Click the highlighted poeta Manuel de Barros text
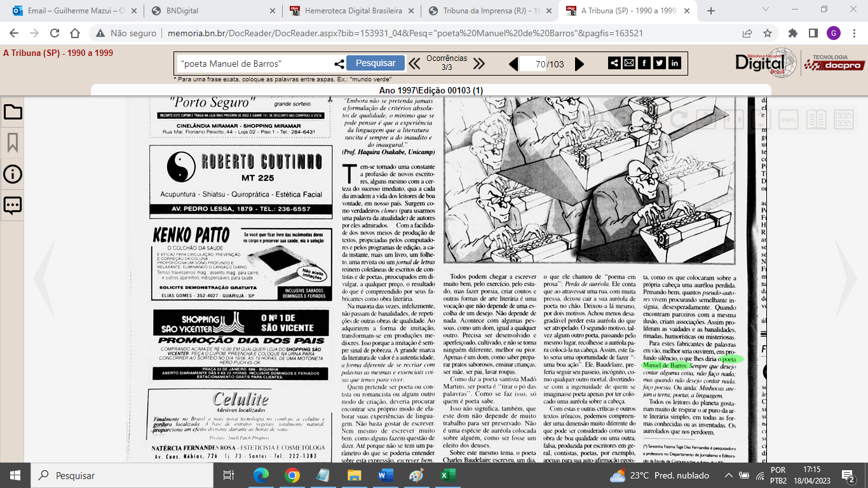This screenshot has height=488, width=868. click(x=692, y=363)
